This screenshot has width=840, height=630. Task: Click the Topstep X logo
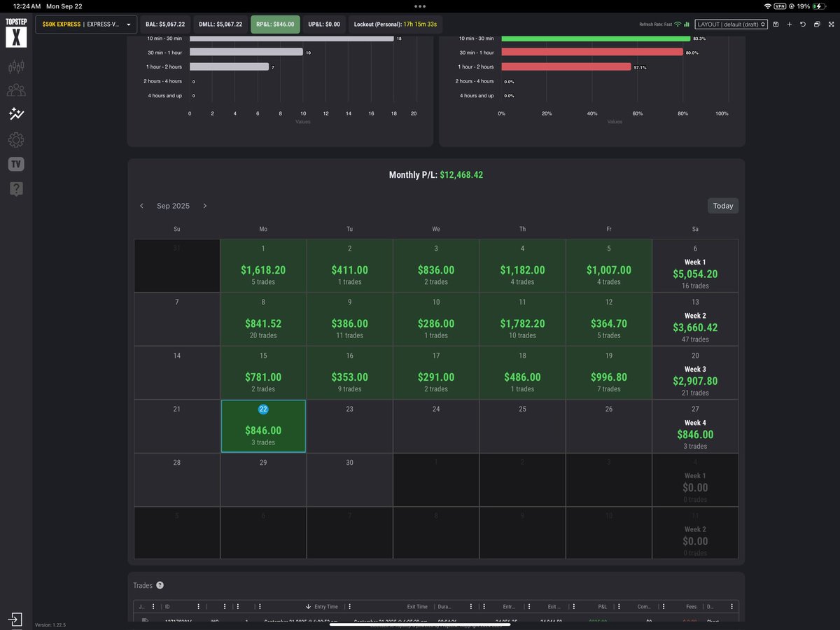click(x=15, y=33)
